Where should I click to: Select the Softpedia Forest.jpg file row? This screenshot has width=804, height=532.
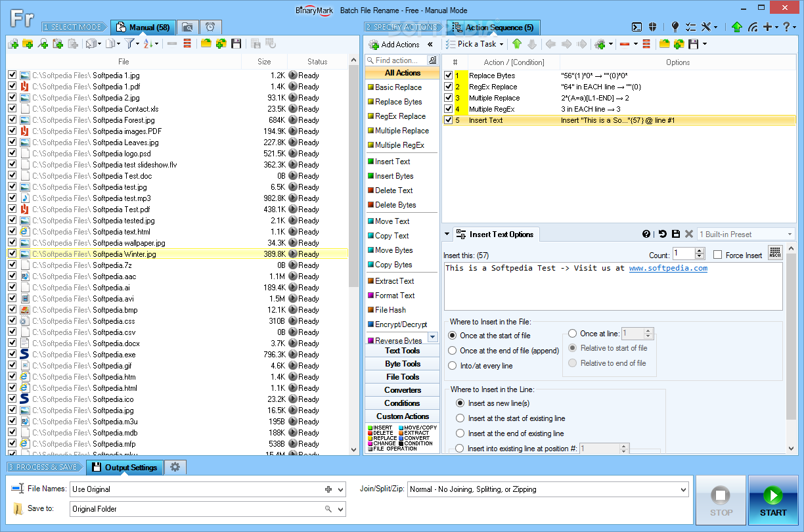point(177,120)
